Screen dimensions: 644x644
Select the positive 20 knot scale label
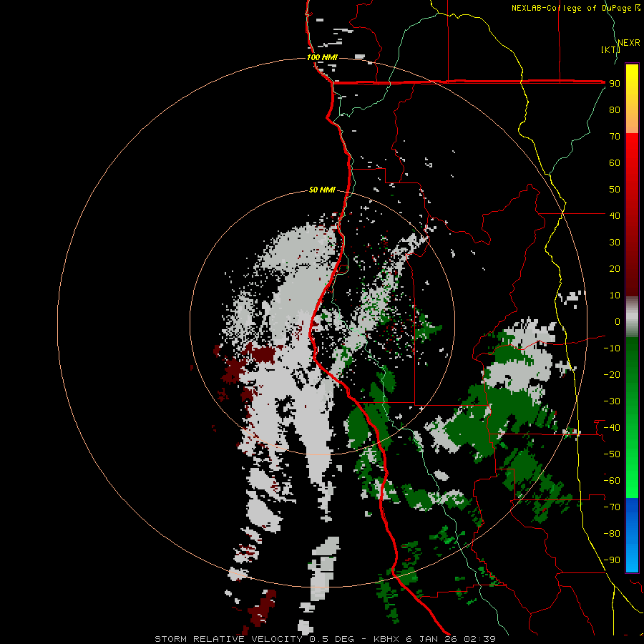point(615,268)
